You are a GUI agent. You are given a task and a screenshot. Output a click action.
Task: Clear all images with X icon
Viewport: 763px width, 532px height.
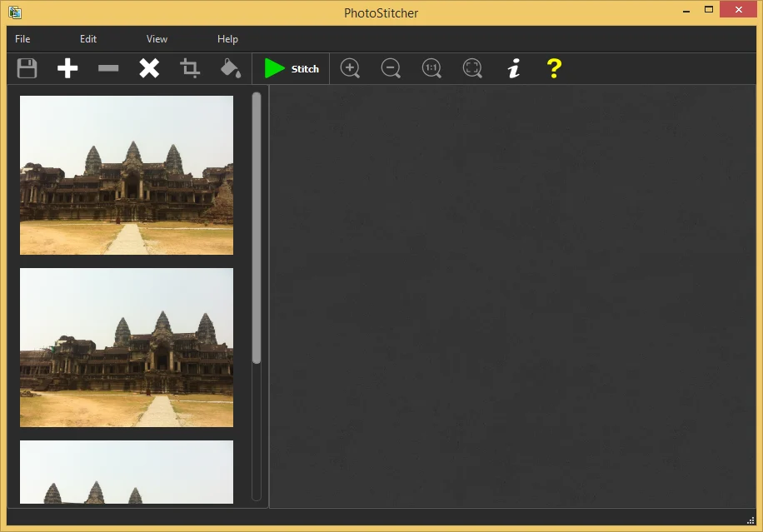(x=149, y=68)
